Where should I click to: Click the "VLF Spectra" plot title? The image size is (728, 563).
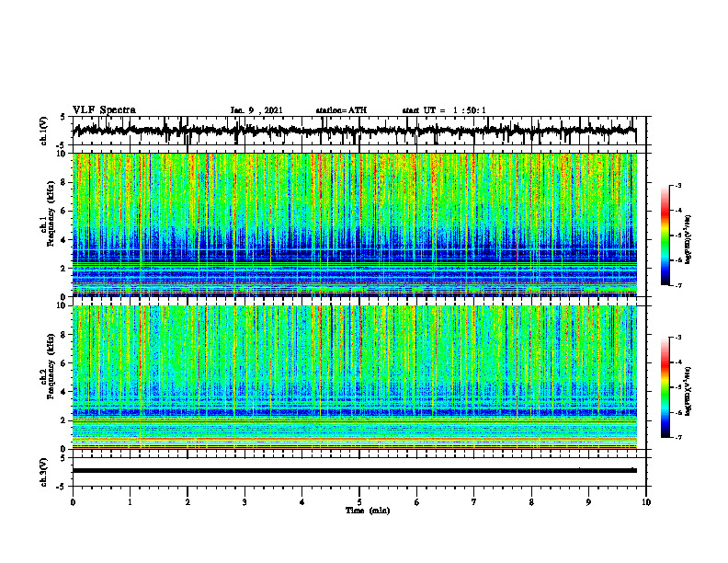[104, 110]
